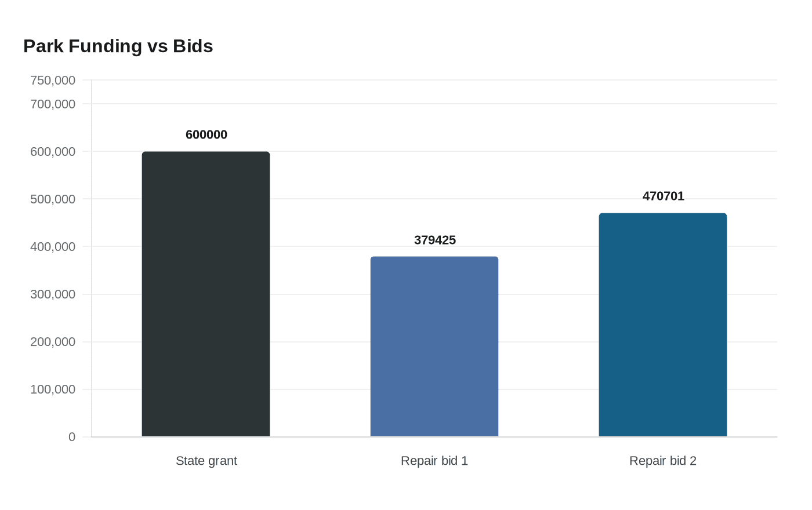Click the 0 y-axis tick label
812x510 pixels.
click(72, 437)
